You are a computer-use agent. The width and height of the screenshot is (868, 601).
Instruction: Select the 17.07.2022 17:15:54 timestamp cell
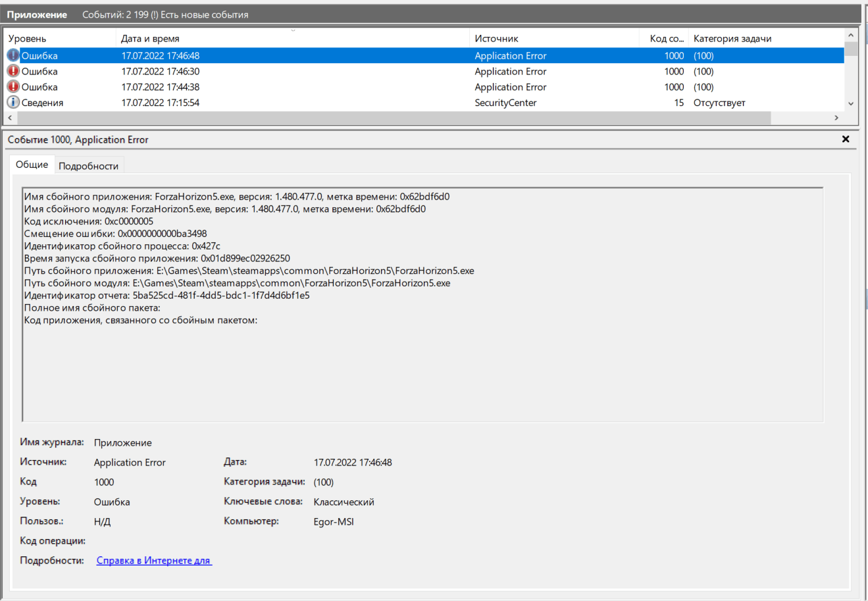[161, 103]
